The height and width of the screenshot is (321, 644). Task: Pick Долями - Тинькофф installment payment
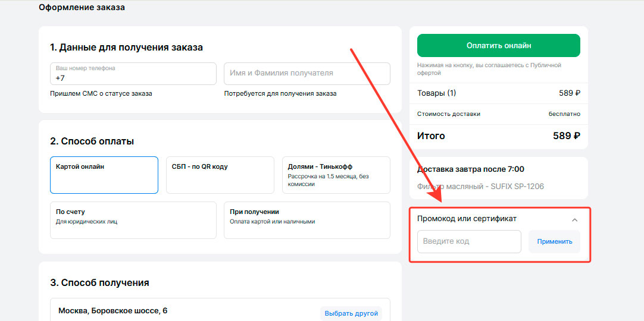336,175
